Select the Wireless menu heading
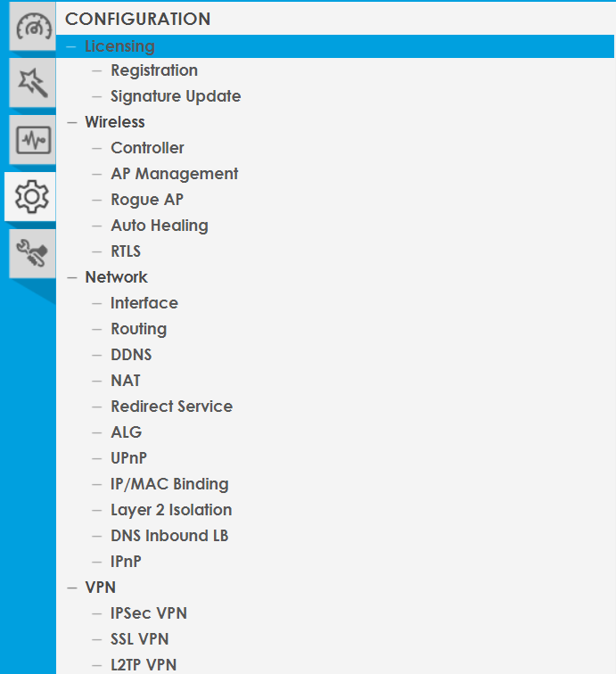Image resolution: width=616 pixels, height=674 pixels. click(x=115, y=122)
